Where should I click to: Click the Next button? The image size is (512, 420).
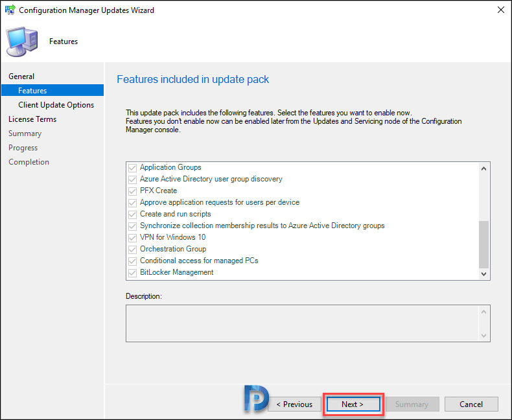353,404
